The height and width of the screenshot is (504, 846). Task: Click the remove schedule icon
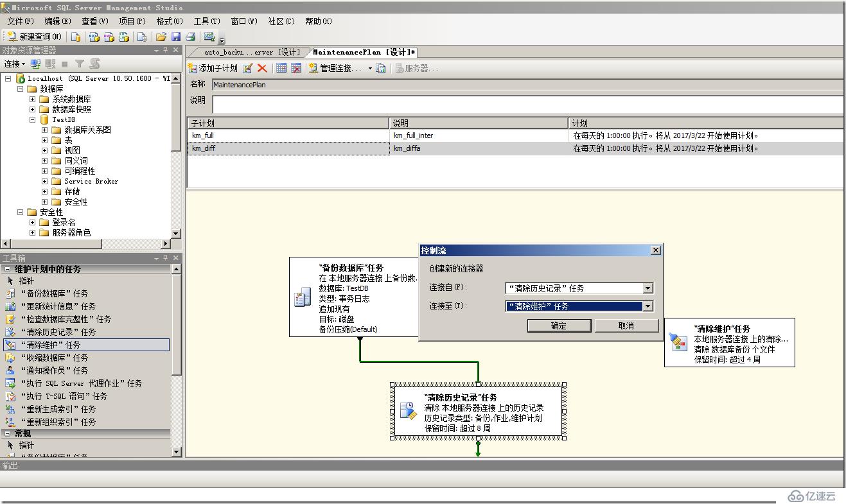click(296, 68)
